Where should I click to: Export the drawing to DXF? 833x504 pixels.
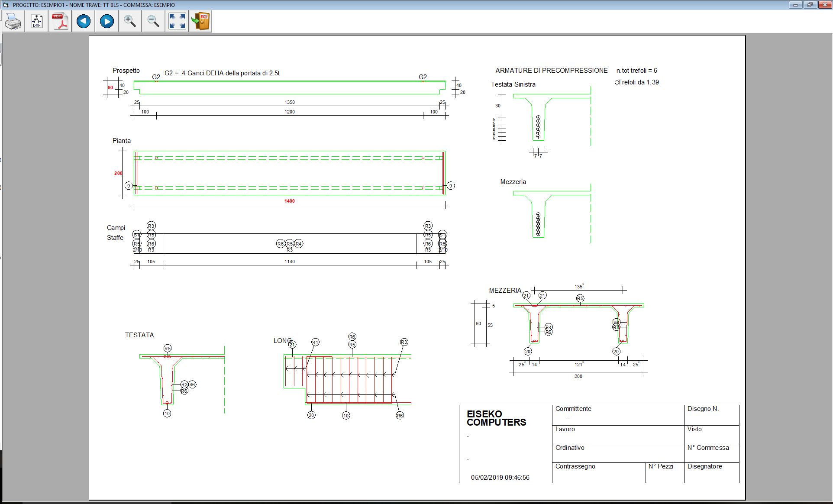click(x=37, y=21)
